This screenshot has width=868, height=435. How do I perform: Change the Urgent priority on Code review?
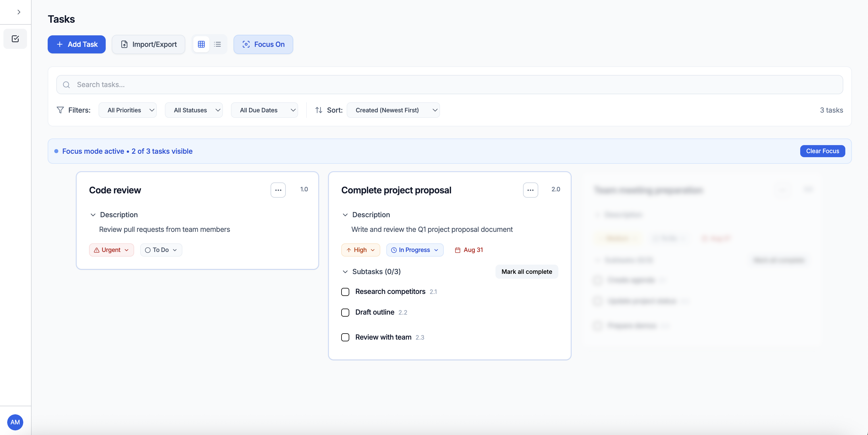111,250
